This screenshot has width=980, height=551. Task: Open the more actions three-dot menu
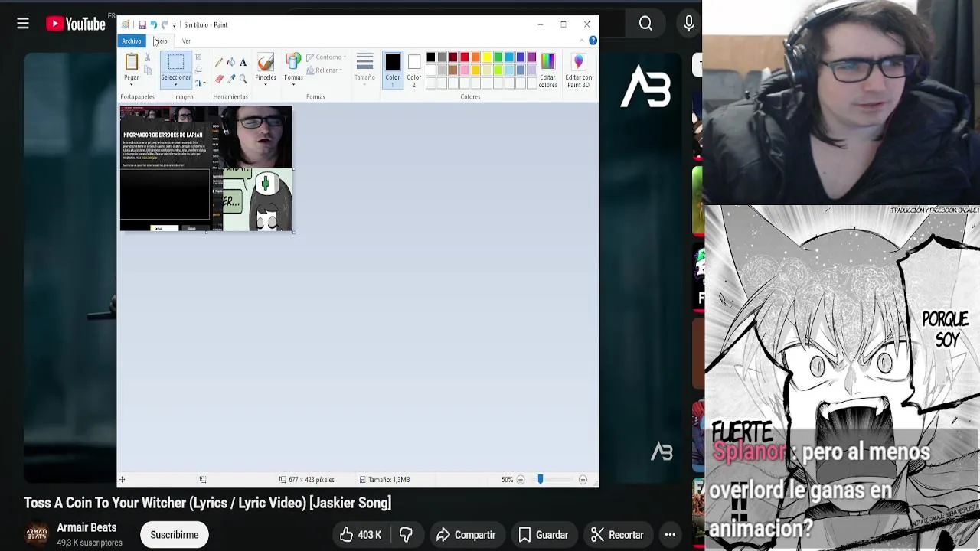(x=670, y=535)
